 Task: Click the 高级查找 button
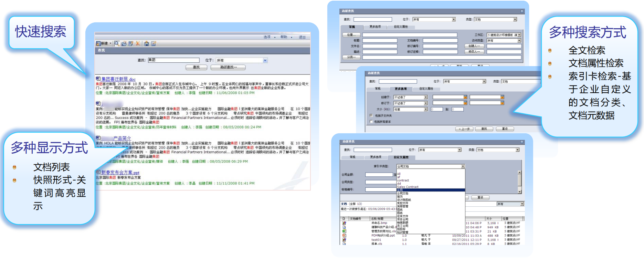(229, 67)
